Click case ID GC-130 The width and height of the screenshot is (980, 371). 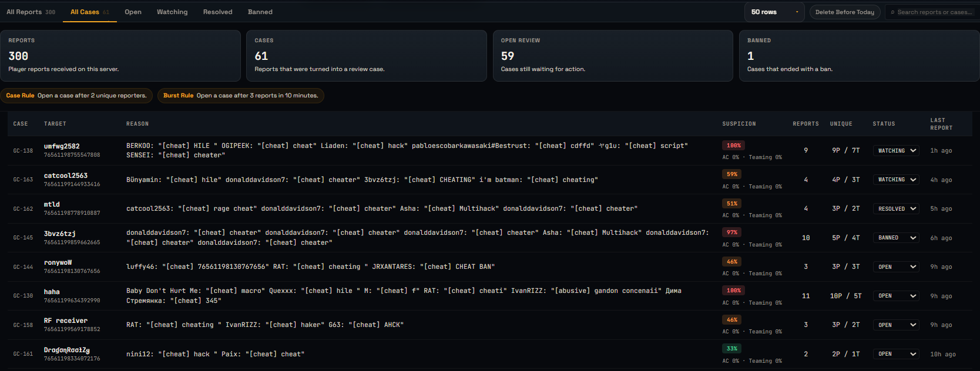pyautogui.click(x=23, y=296)
